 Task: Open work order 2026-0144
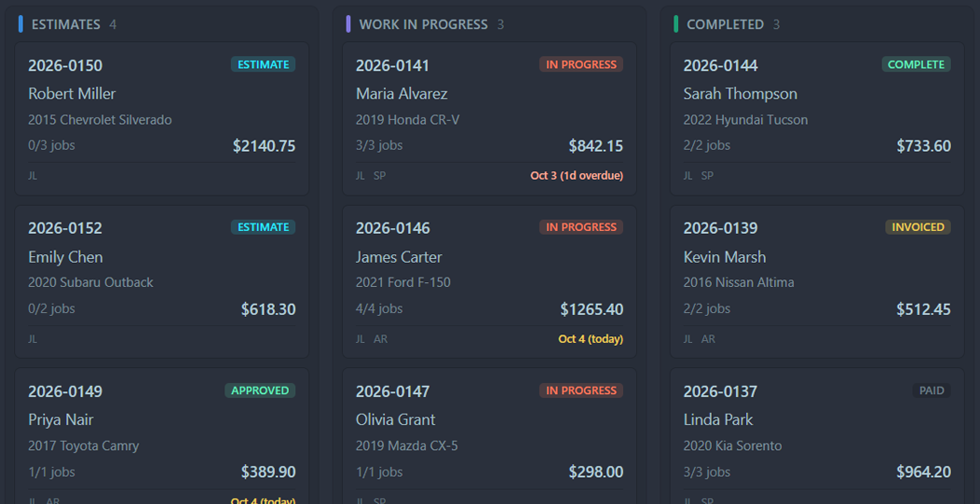tap(720, 65)
